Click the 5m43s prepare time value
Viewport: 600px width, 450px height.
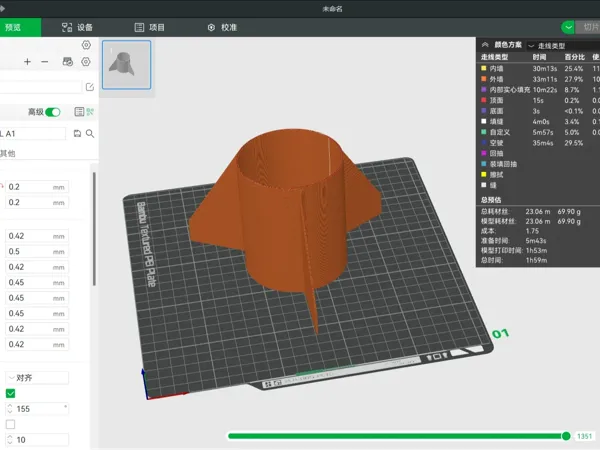(536, 241)
